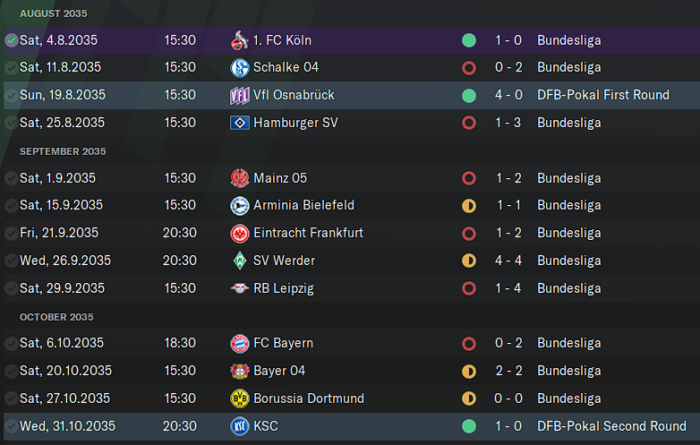Viewport: 700px width, 445px height.
Task: Click the Schalke 04 club logo
Action: click(240, 68)
